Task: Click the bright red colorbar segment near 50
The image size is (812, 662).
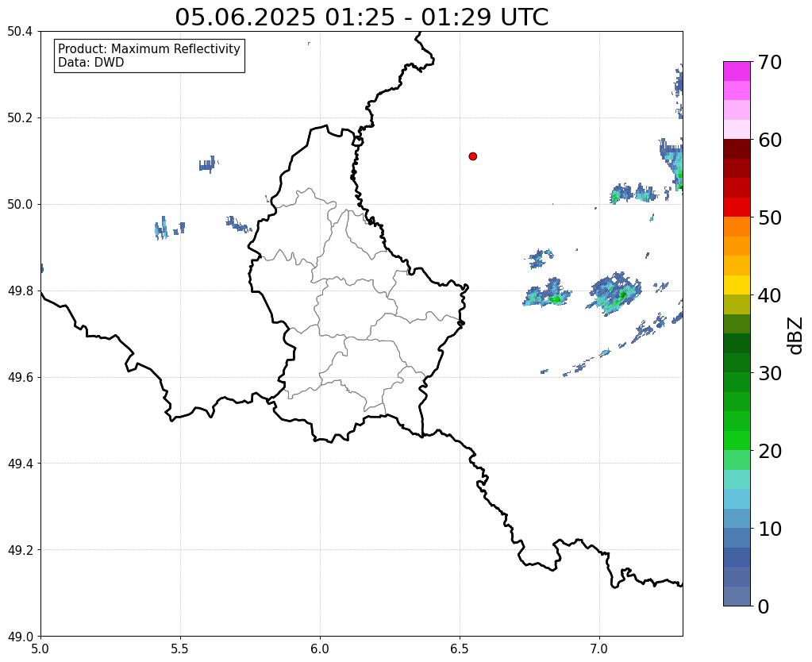Action: 737,207
